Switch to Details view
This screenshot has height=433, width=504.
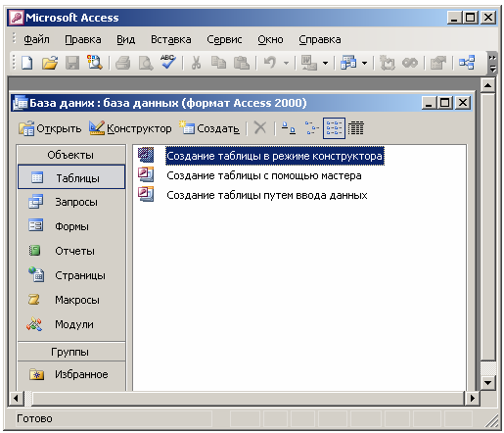point(356,128)
